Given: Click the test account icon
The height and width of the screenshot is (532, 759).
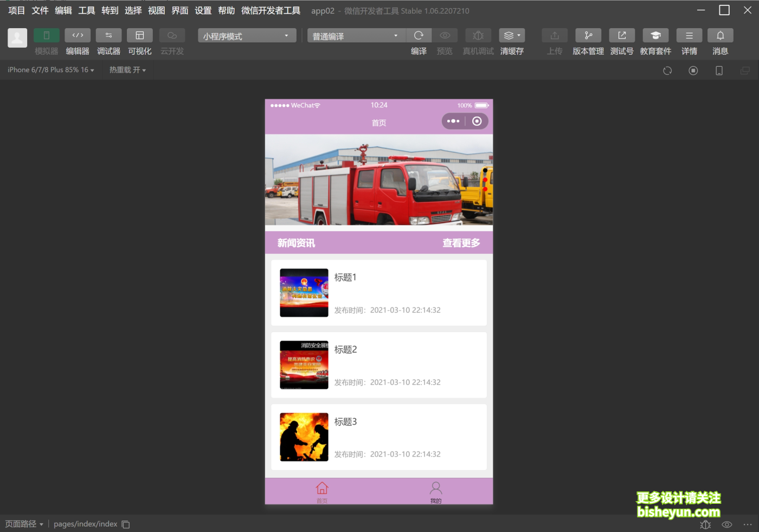Looking at the screenshot, I should pyautogui.click(x=622, y=36).
